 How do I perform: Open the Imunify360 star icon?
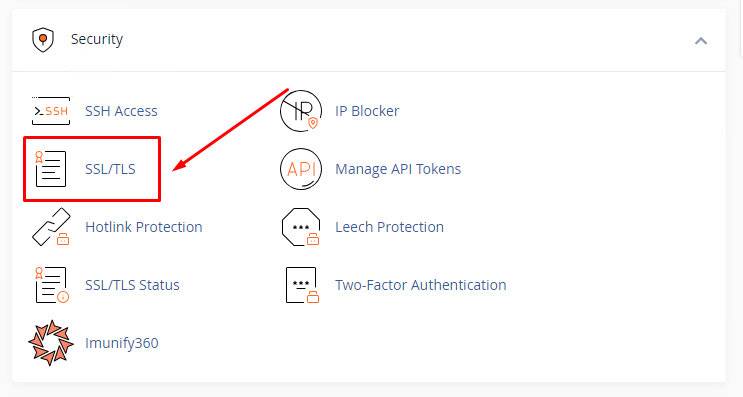point(51,343)
